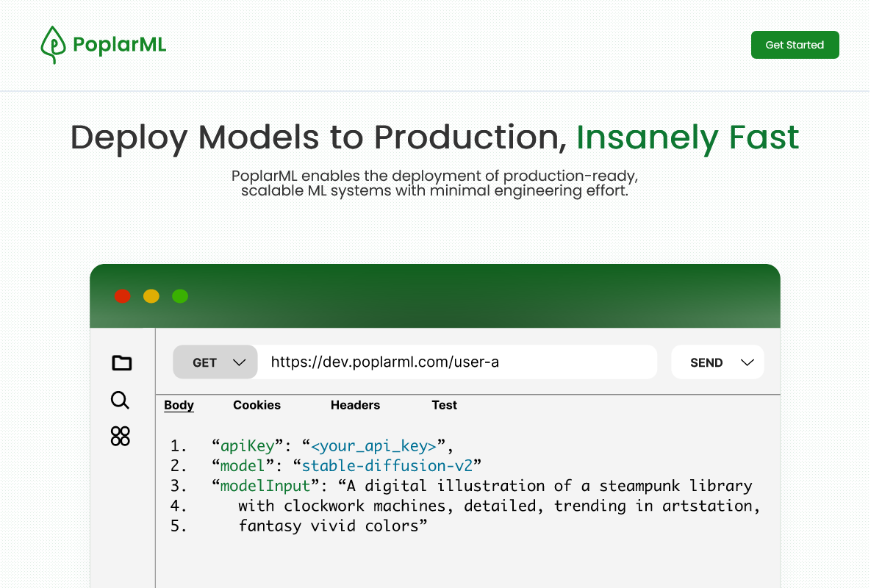Click the request URL input field
Screen dimensions: 882x588
[x=456, y=362]
